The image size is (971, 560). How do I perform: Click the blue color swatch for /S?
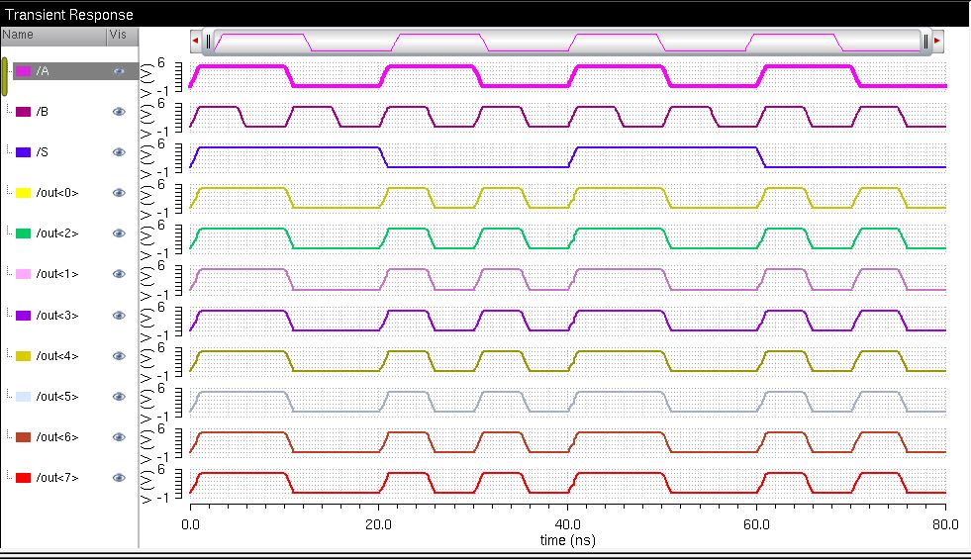click(23, 152)
